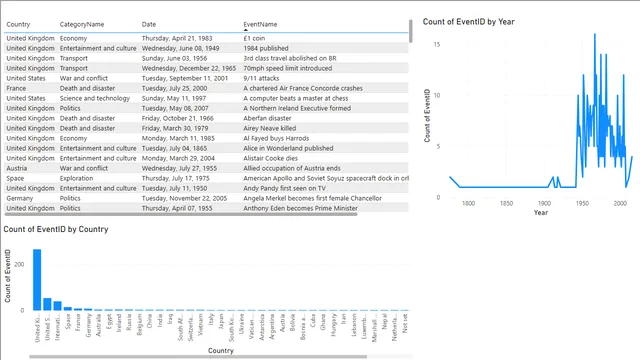
Task: Click the International bar in Country chart
Action: point(58,306)
